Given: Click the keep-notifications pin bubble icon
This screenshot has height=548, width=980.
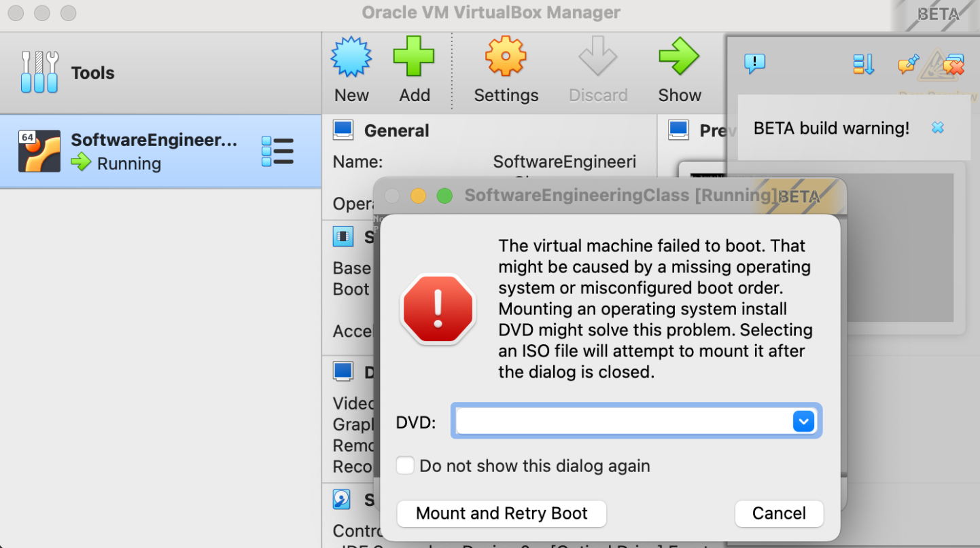Looking at the screenshot, I should tap(908, 65).
